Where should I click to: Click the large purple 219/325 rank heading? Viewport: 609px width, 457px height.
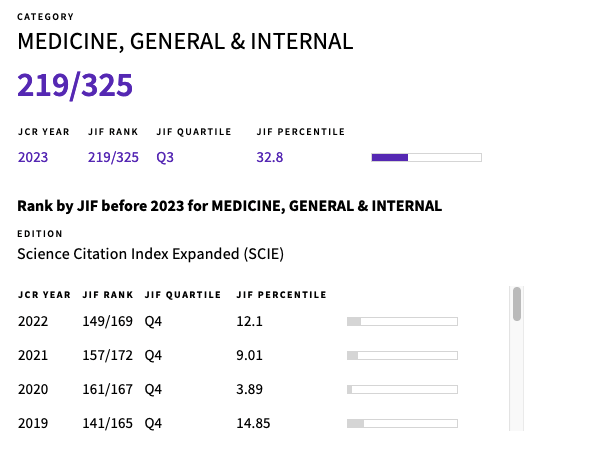(75, 85)
